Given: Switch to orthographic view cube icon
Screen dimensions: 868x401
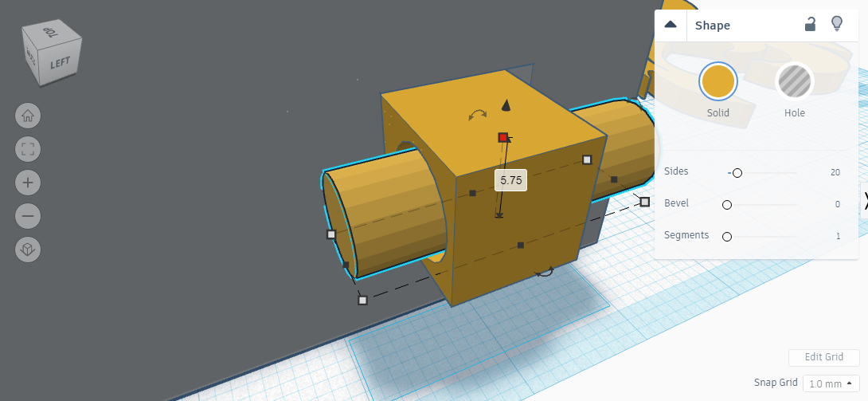Looking at the screenshot, I should point(28,250).
